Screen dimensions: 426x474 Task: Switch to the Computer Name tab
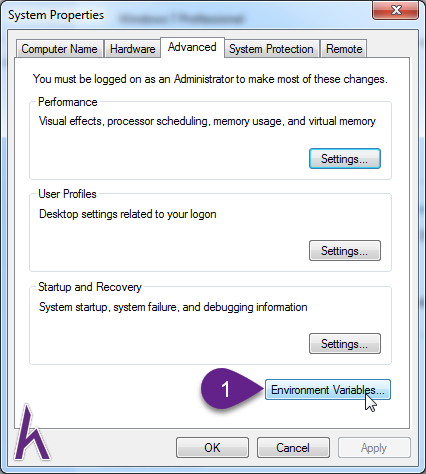pos(60,49)
